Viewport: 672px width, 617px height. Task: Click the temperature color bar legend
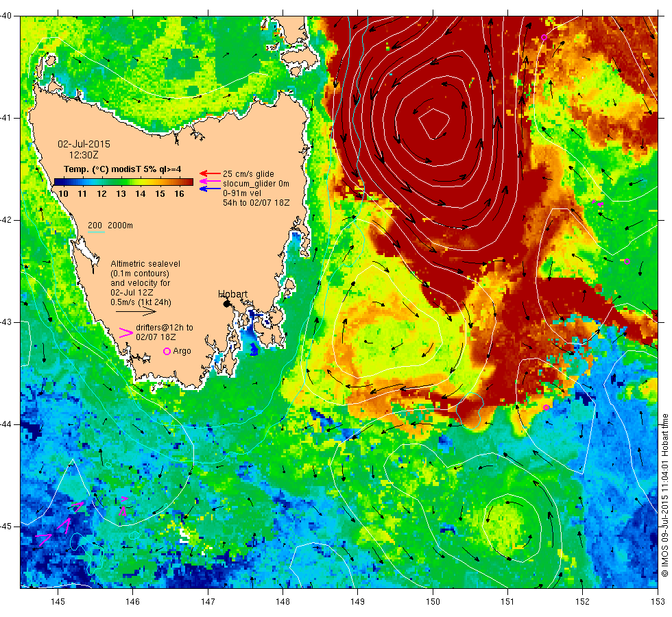(123, 182)
